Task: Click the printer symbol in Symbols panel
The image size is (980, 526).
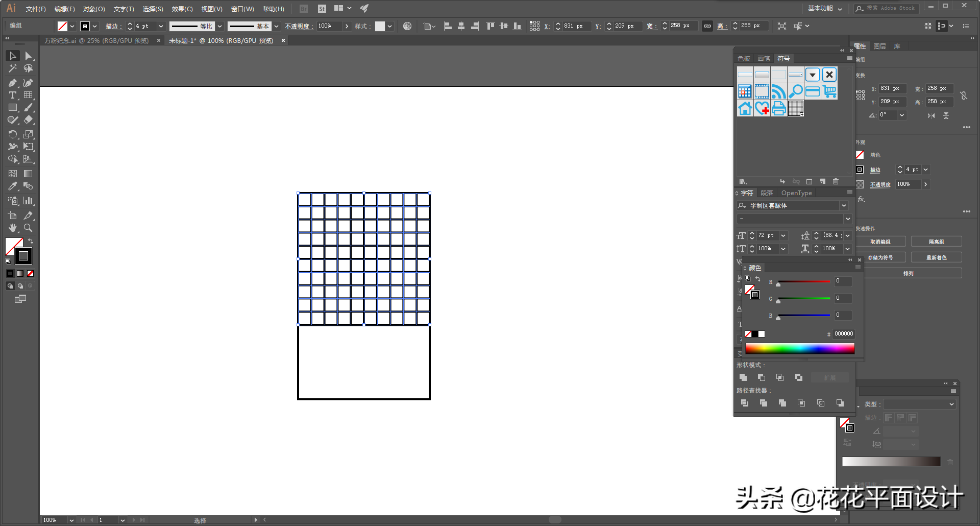Action: [779, 108]
